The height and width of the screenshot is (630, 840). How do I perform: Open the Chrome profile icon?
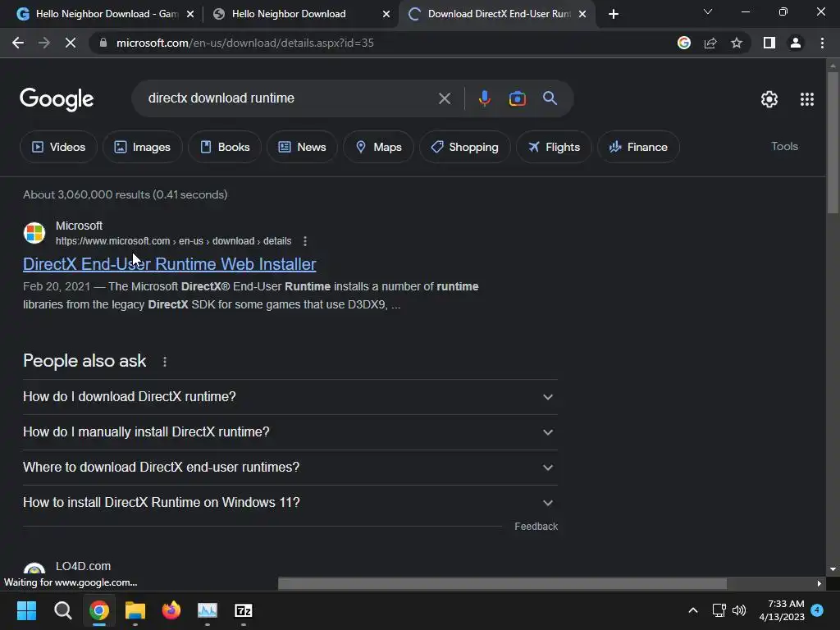click(x=796, y=43)
